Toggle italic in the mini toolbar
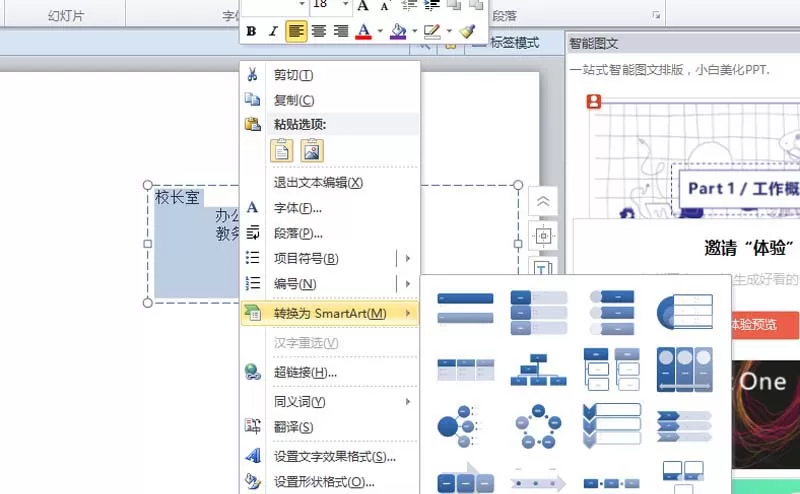 [273, 31]
